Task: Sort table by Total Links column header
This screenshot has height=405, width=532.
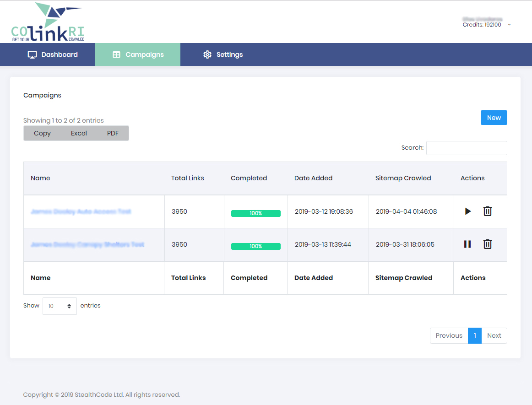Action: click(188, 178)
